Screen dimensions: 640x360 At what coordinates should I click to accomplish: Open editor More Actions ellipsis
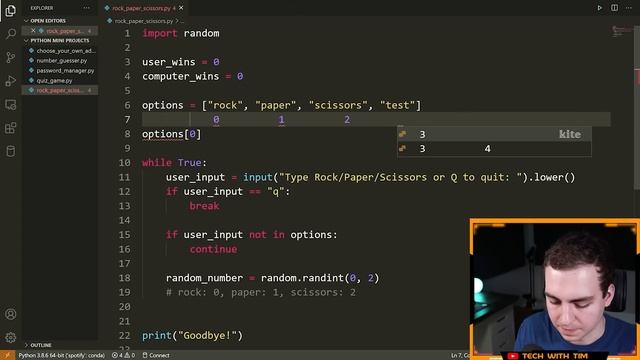(x=629, y=8)
